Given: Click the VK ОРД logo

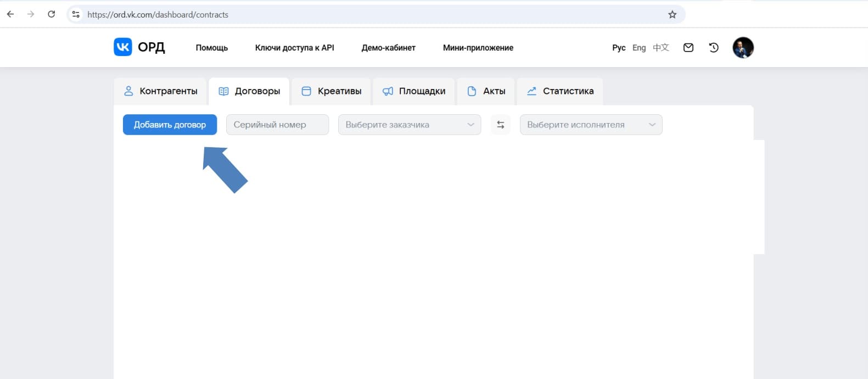Looking at the screenshot, I should [x=139, y=47].
